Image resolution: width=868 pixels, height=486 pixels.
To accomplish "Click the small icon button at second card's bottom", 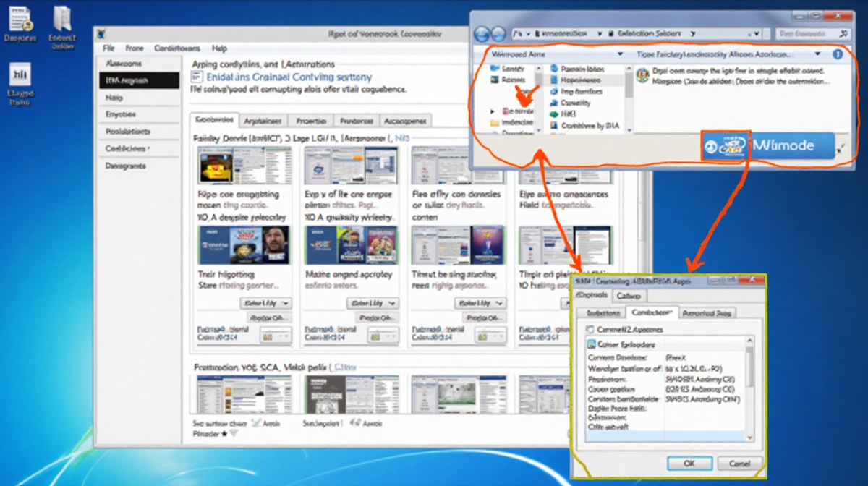I will pyautogui.click(x=383, y=336).
